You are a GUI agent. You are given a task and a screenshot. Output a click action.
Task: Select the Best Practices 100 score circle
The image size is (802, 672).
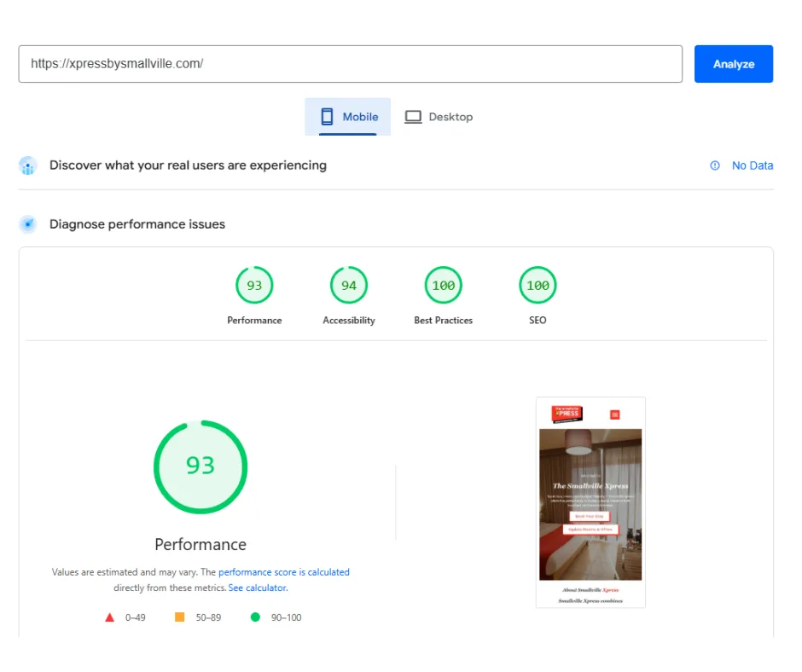[443, 285]
